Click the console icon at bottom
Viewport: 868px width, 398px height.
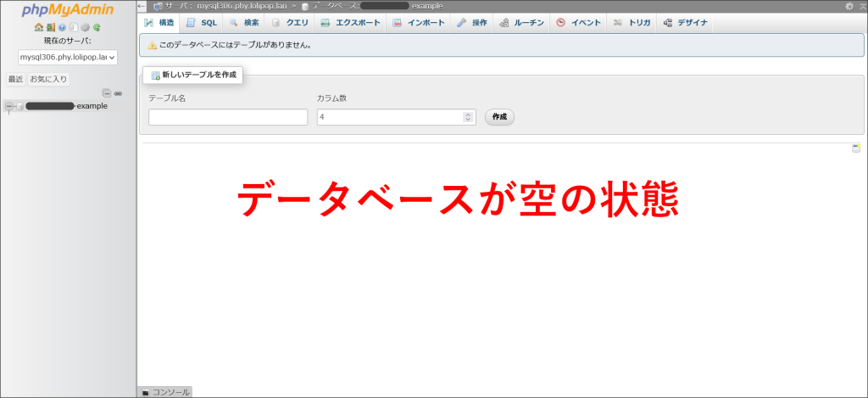pyautogui.click(x=146, y=392)
